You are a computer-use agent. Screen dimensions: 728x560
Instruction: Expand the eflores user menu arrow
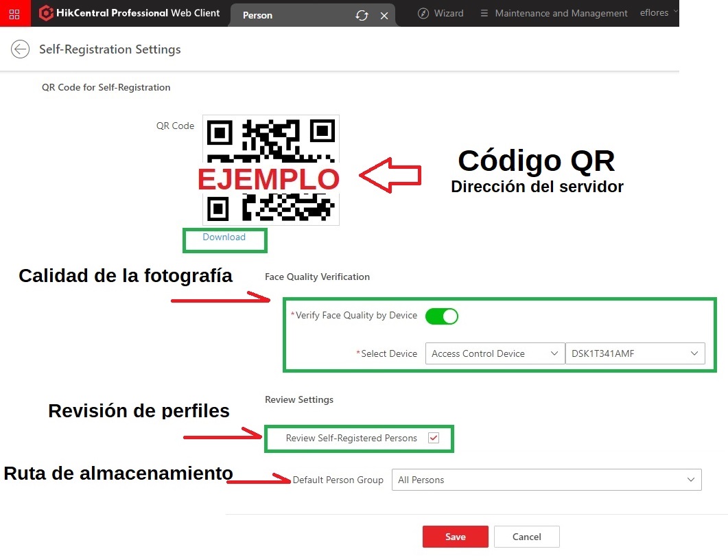(x=676, y=11)
